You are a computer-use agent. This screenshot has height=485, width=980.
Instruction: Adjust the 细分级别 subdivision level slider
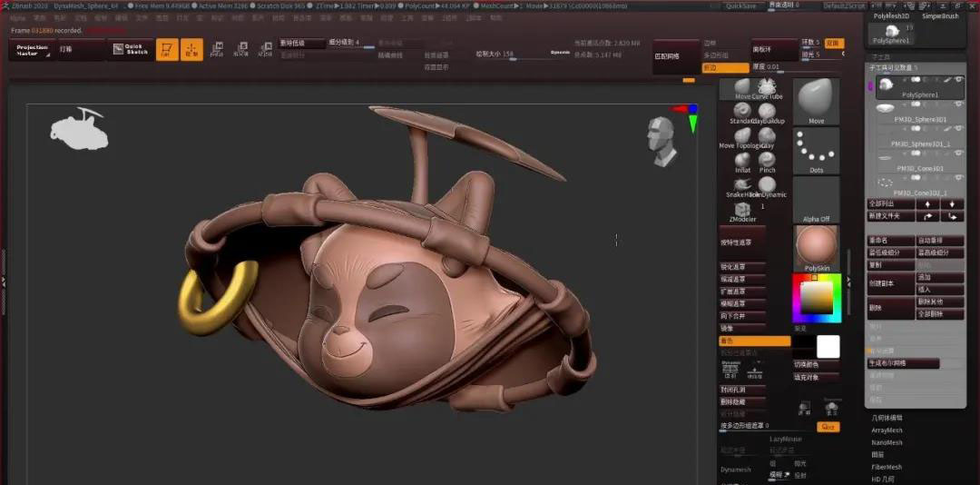[x=351, y=44]
